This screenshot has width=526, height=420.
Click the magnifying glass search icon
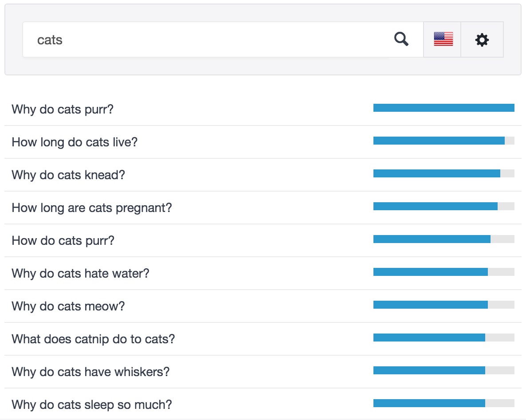pos(401,39)
